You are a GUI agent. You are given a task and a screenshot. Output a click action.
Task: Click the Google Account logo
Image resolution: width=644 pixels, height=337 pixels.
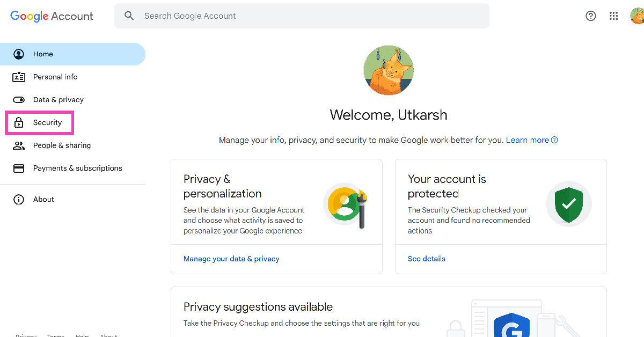(x=52, y=16)
